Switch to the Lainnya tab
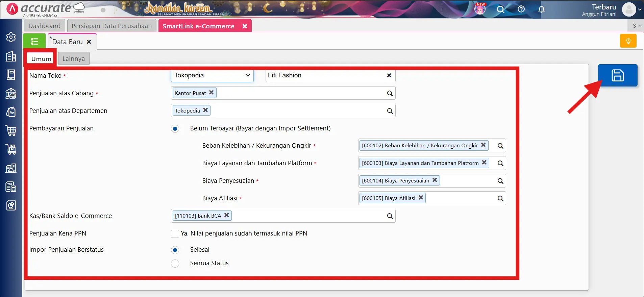 [73, 58]
